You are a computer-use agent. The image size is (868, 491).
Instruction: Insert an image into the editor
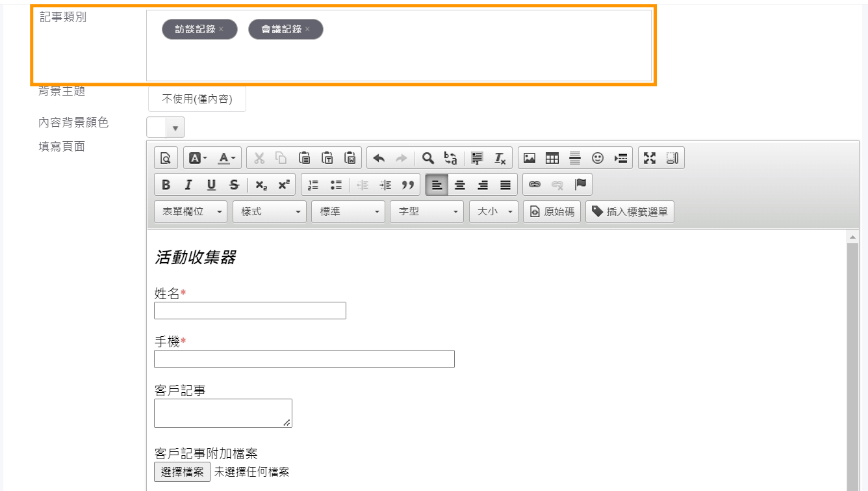530,158
